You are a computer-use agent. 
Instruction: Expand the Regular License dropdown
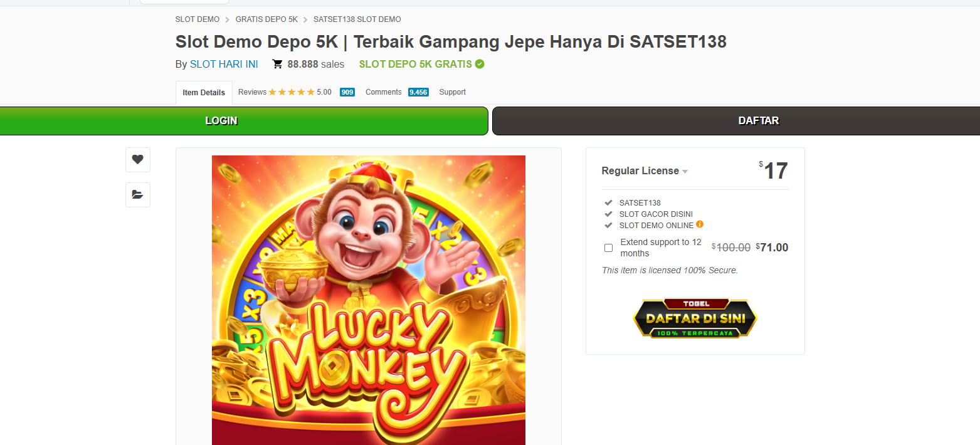click(x=645, y=171)
